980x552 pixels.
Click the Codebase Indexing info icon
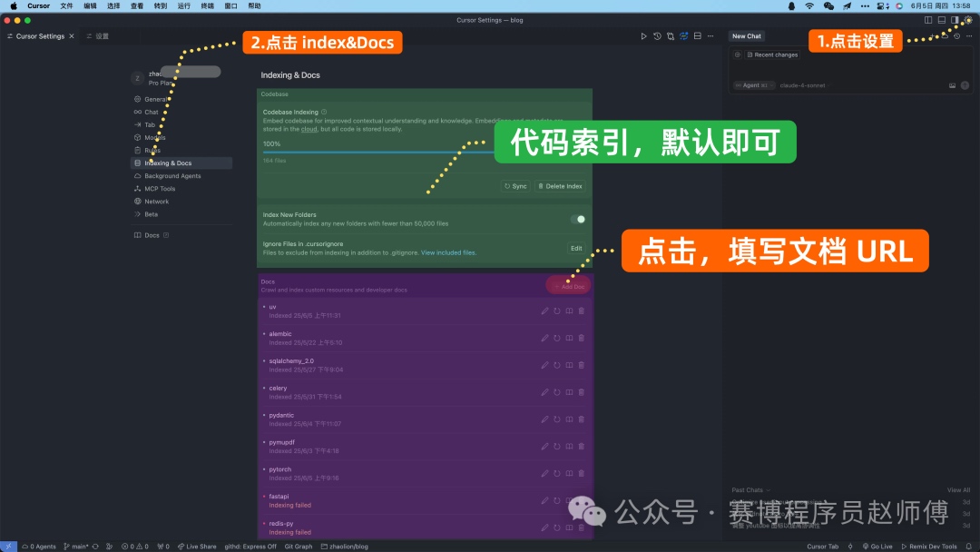tap(324, 112)
